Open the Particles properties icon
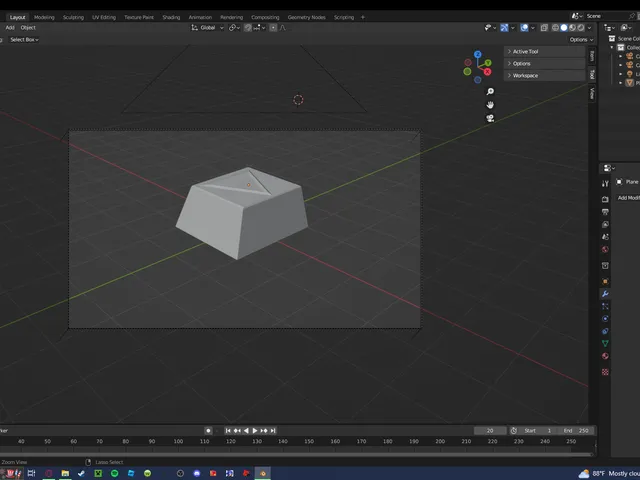 (x=605, y=306)
